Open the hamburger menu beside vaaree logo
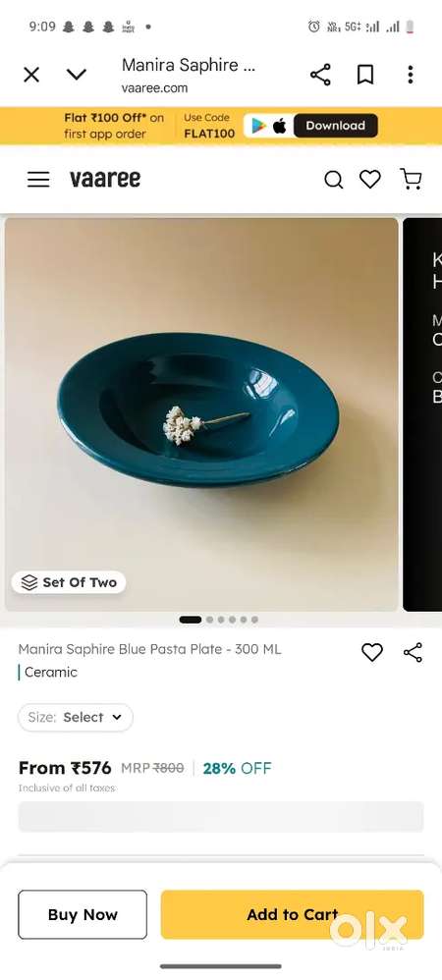442x980 pixels. [x=38, y=180]
